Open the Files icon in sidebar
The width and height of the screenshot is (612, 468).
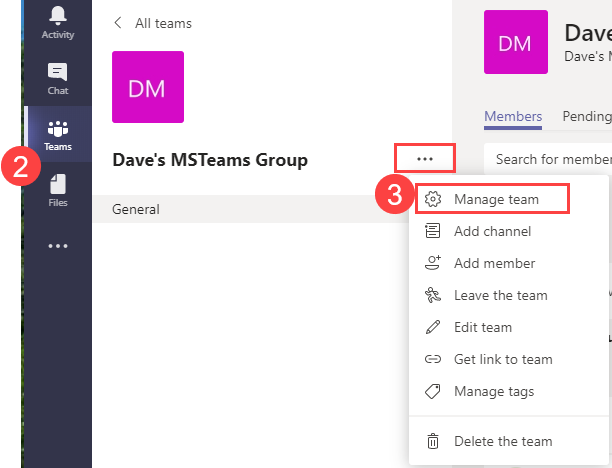tap(58, 184)
